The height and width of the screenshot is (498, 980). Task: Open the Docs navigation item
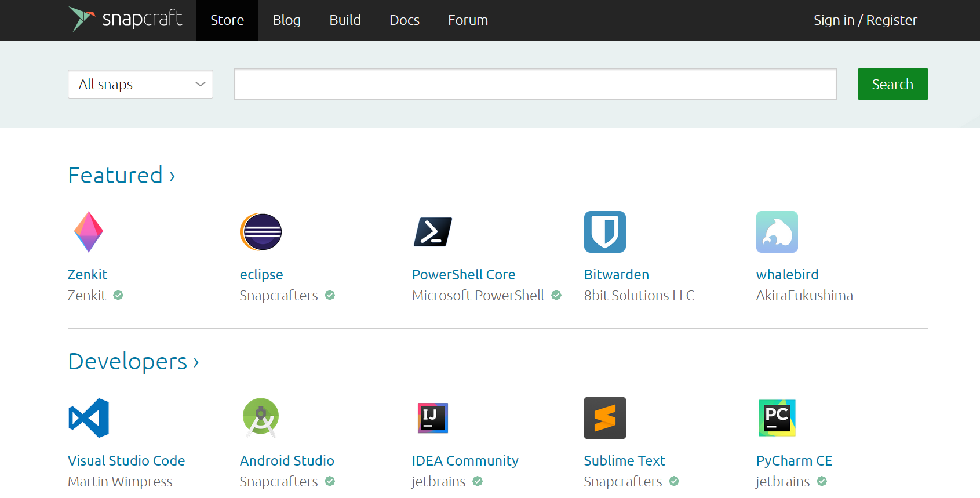coord(404,20)
